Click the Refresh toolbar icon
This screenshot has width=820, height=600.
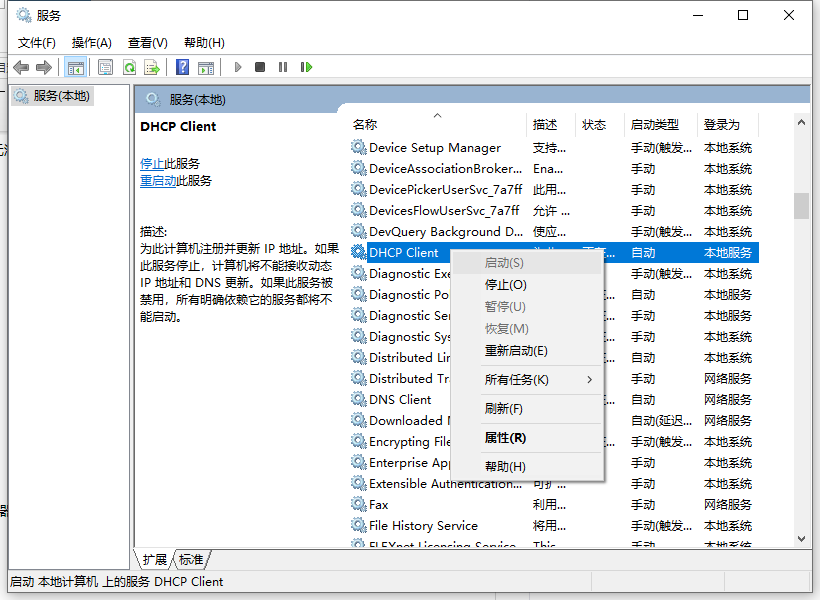coord(129,67)
